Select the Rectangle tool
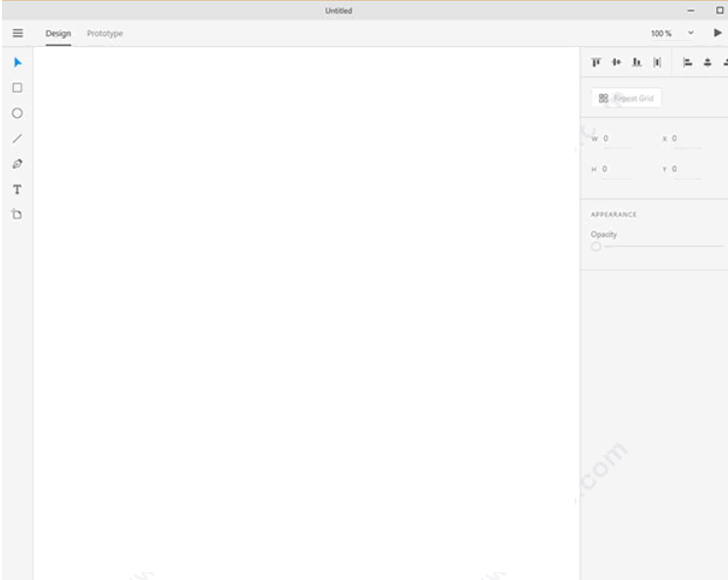728x580 pixels. 17,88
